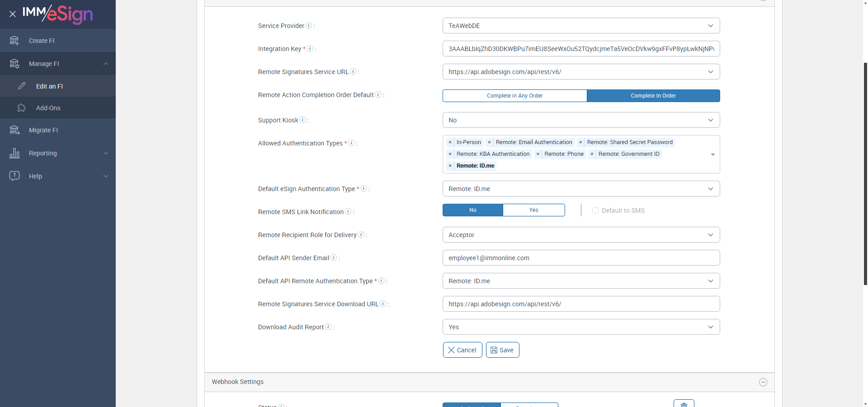Open the Service Provider dropdown
868x407 pixels.
pyautogui.click(x=581, y=26)
